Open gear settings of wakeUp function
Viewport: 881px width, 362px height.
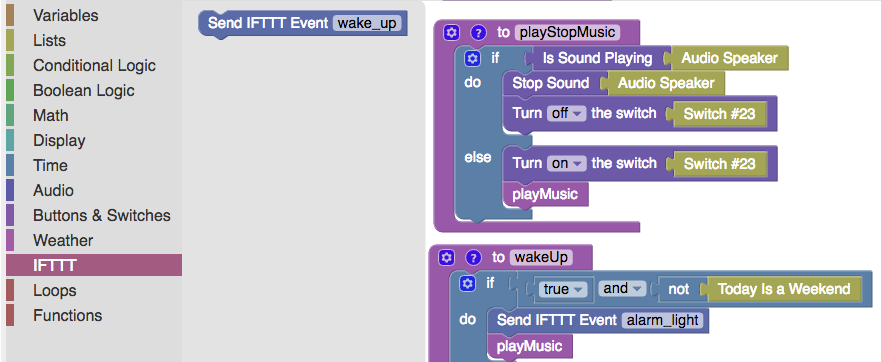point(447,257)
